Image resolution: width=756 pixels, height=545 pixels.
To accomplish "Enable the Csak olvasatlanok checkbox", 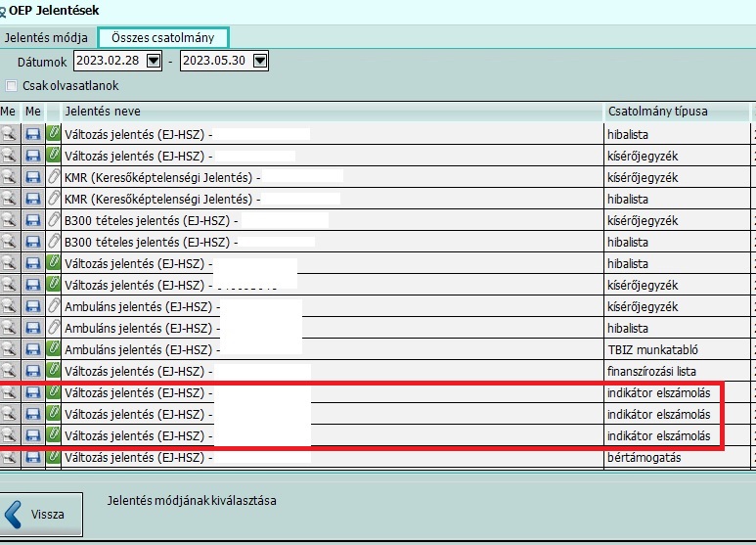I will (12, 85).
